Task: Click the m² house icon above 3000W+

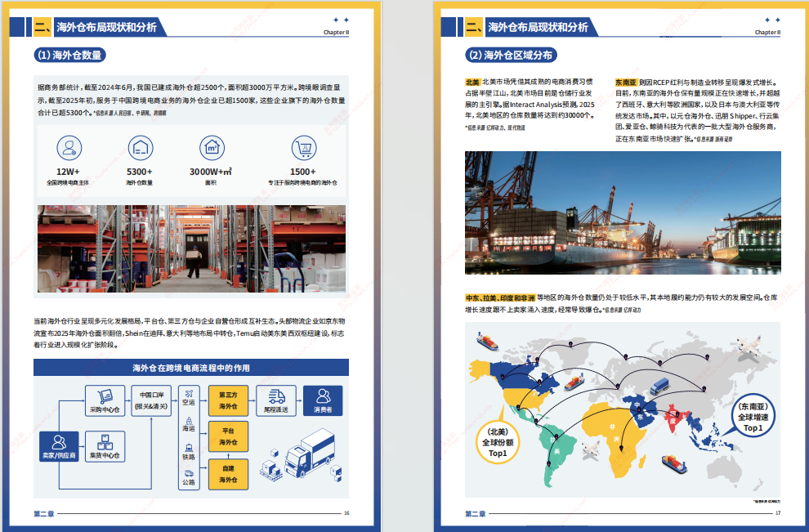Action: point(212,148)
